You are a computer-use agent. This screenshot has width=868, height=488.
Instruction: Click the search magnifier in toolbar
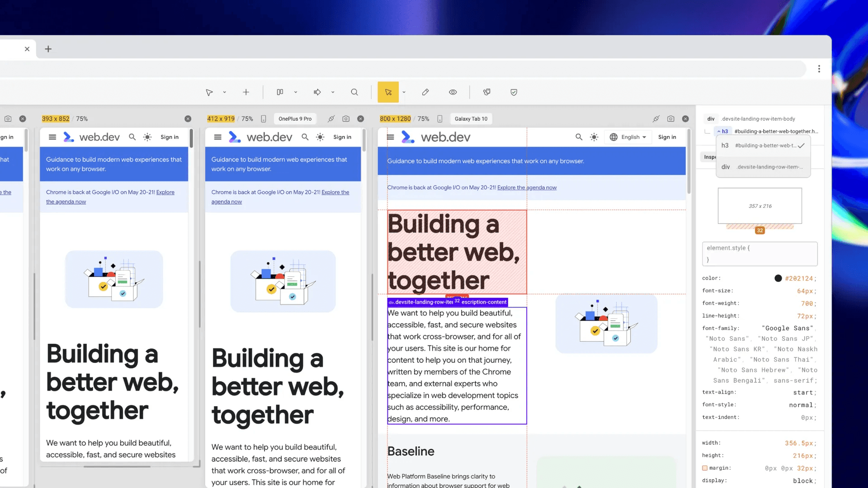(354, 92)
